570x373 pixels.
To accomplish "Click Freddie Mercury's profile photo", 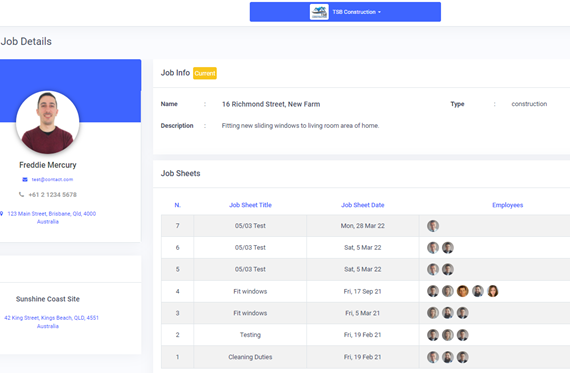I will point(48,122).
